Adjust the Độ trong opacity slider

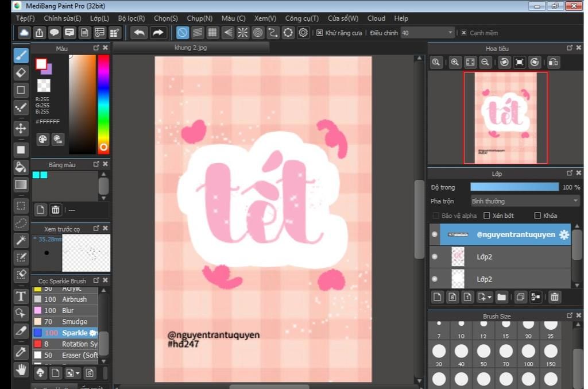point(514,187)
